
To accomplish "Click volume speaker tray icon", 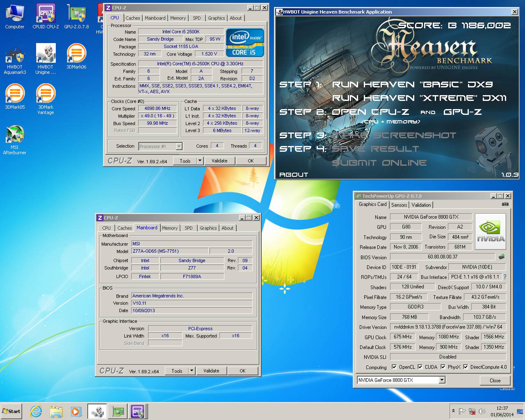I will [482, 411].
